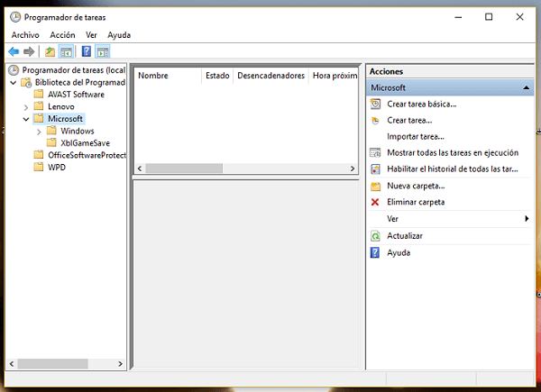The width and height of the screenshot is (541, 392).
Task: Toggle the Actions pane toolbar icon
Action: point(102,51)
